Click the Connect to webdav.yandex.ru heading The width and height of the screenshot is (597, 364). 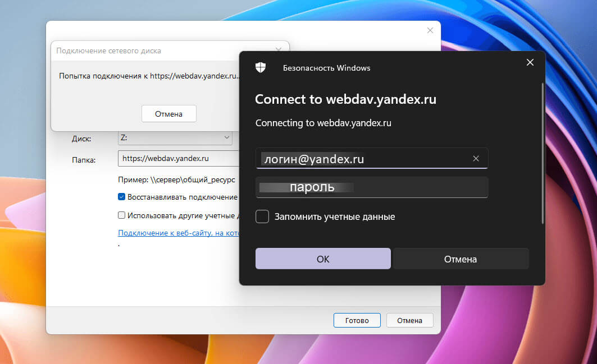click(x=346, y=99)
